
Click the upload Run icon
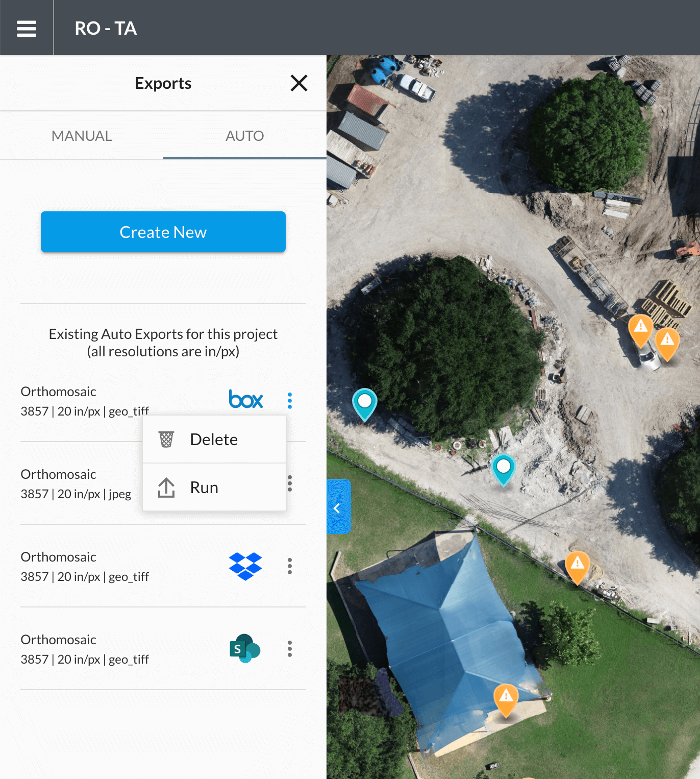(166, 488)
